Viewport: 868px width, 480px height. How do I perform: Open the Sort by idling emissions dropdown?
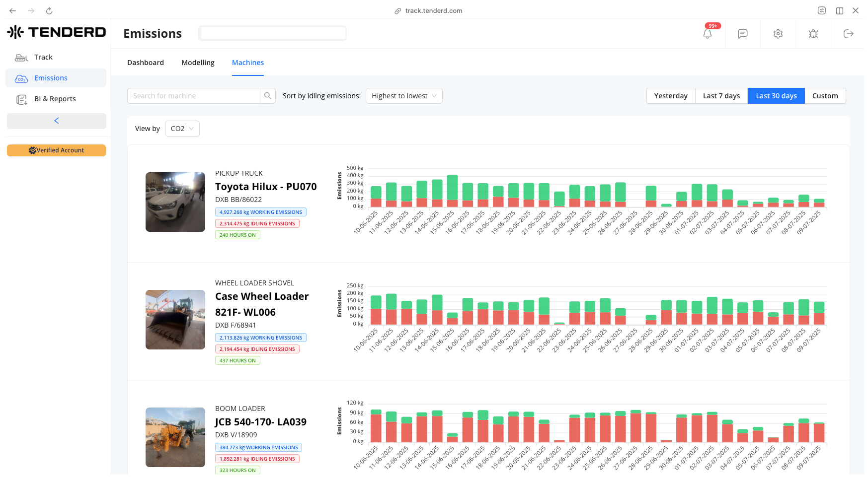pyautogui.click(x=404, y=96)
